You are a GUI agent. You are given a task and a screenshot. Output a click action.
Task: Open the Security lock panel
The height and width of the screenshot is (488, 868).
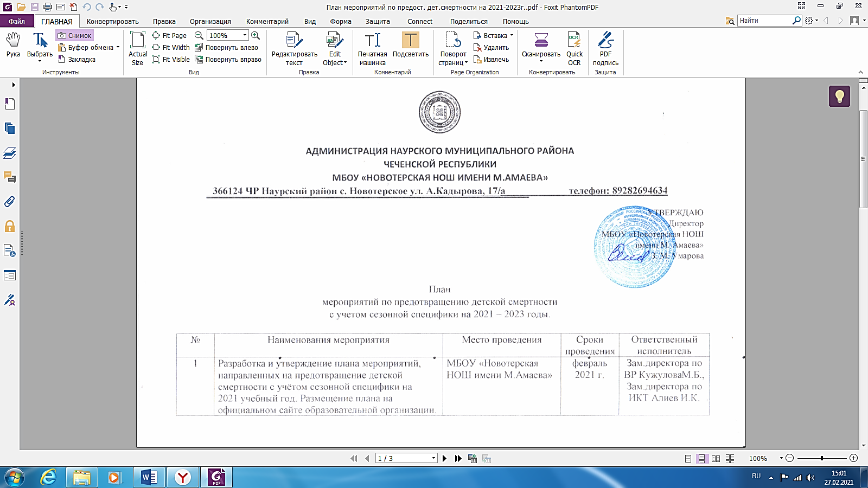[x=10, y=226]
